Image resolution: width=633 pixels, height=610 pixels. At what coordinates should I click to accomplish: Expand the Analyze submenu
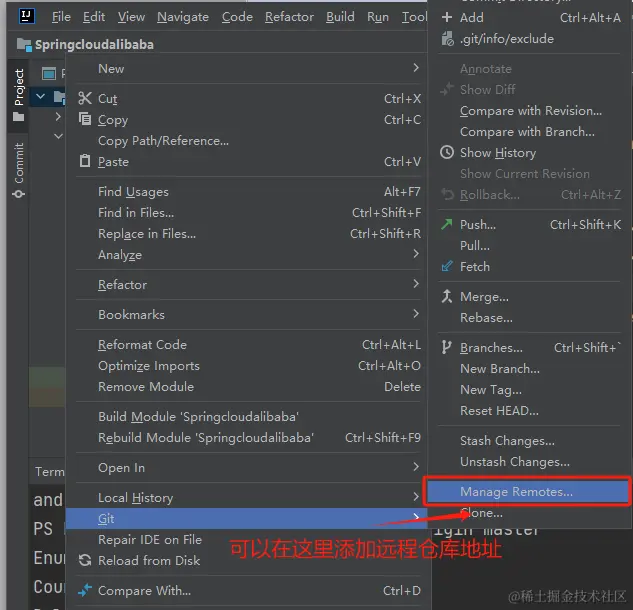point(247,254)
